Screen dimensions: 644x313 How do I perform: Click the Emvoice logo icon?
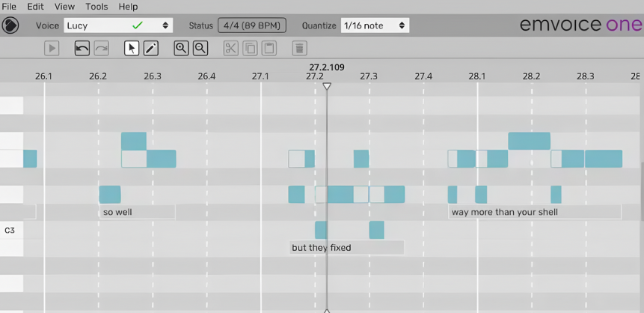(x=10, y=25)
